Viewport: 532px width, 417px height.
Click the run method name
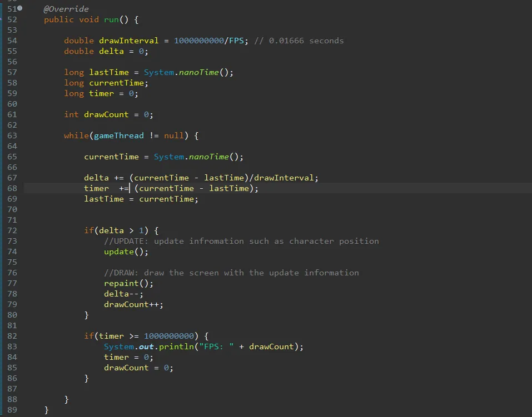111,19
